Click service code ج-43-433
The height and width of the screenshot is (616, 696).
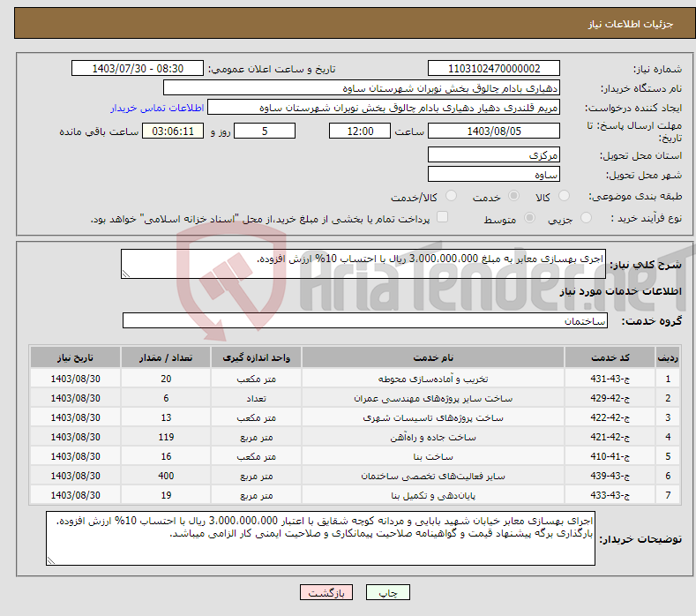coord(610,495)
